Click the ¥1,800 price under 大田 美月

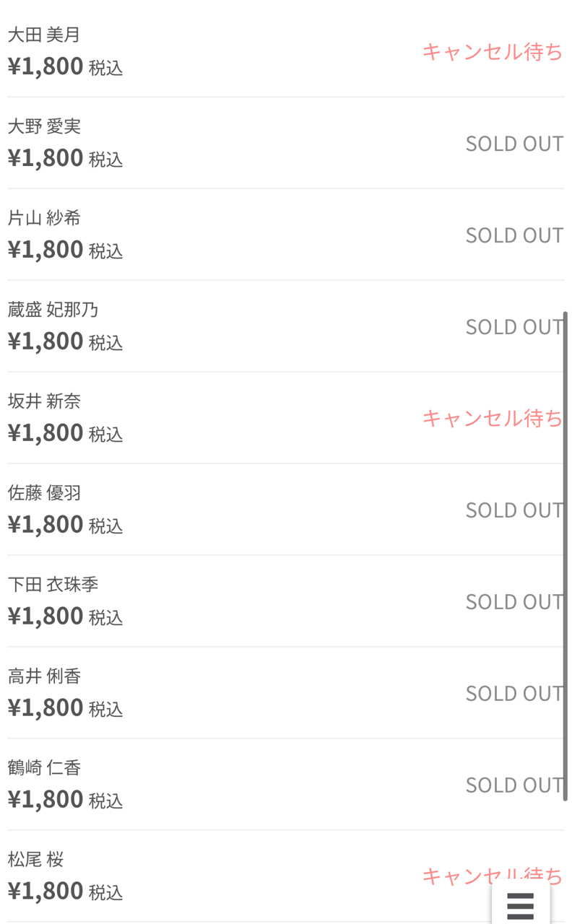coord(45,66)
